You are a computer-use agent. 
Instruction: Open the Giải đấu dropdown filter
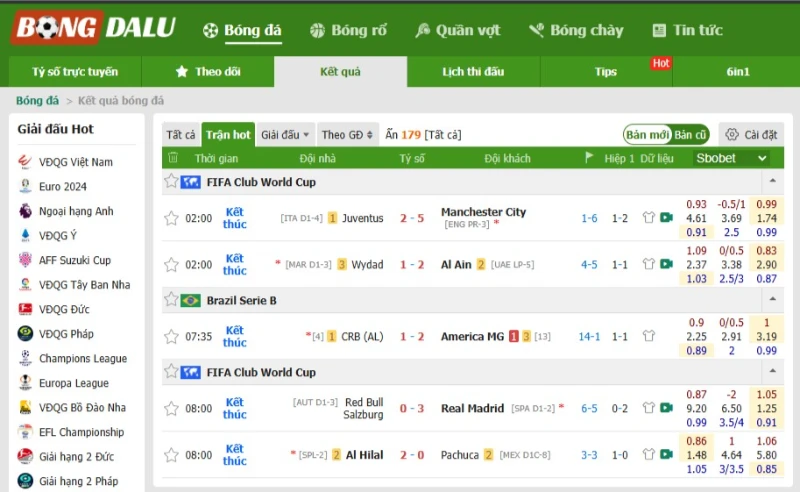click(x=285, y=135)
